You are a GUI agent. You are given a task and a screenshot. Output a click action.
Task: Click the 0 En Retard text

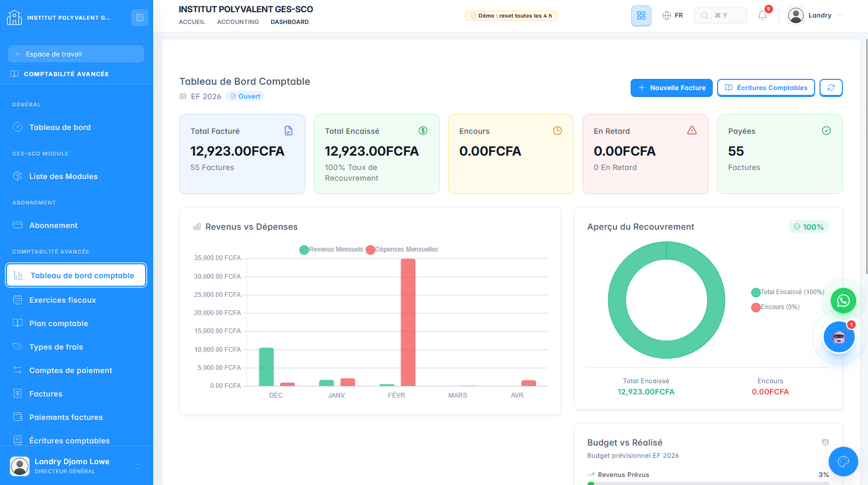tap(615, 167)
